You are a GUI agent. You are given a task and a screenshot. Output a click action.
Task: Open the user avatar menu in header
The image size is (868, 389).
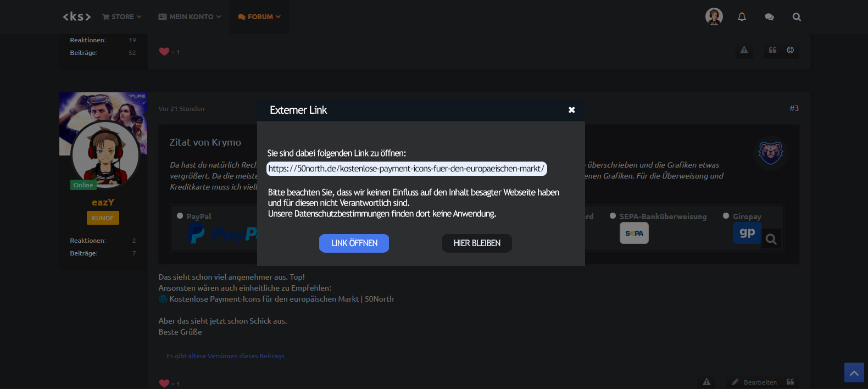point(714,16)
